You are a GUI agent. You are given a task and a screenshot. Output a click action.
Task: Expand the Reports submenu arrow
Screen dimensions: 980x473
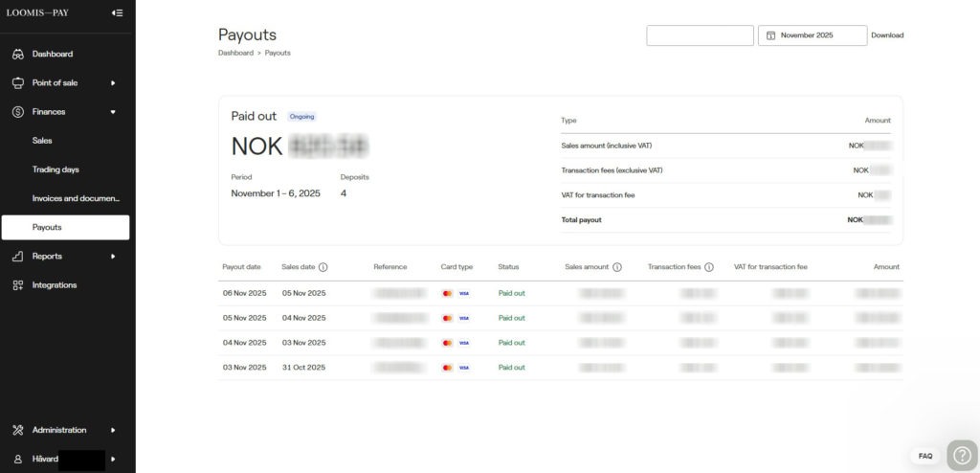113,257
